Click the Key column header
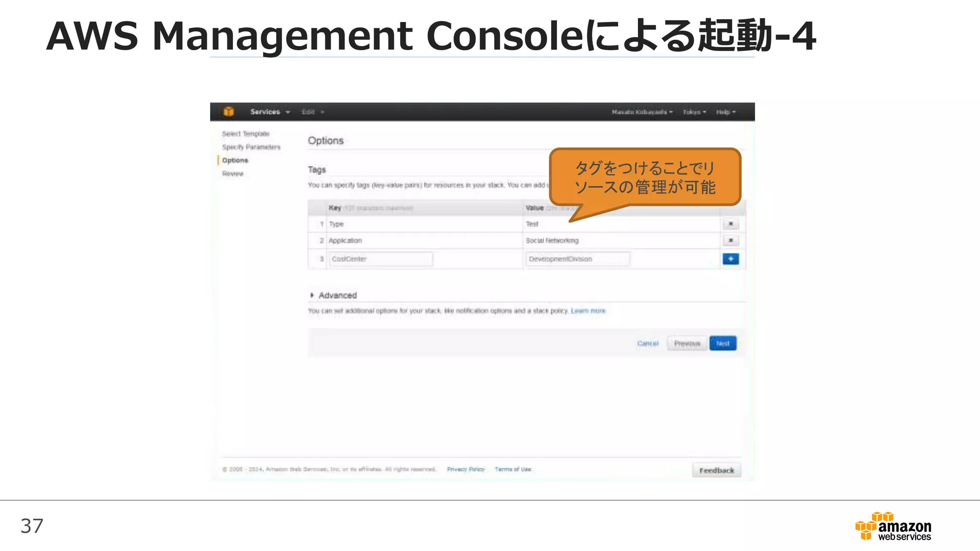The image size is (980, 551). pyautogui.click(x=424, y=208)
